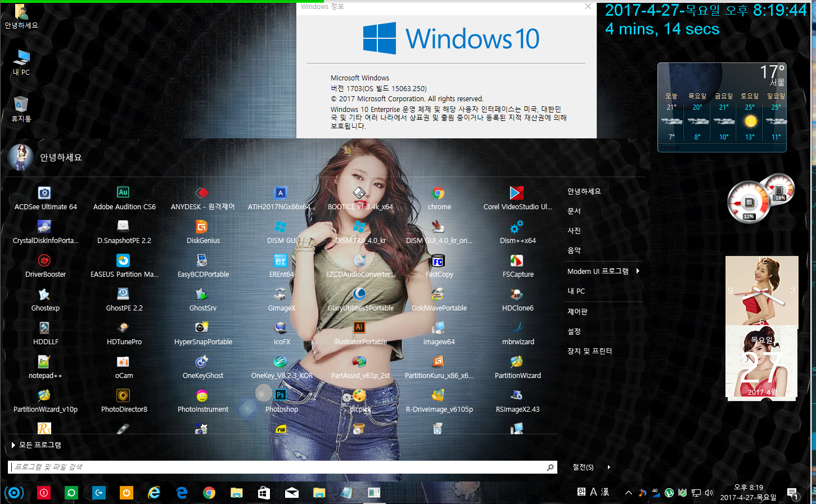This screenshot has width=816, height=504.
Task: Open ANYDESK remote control app
Action: pos(203,199)
